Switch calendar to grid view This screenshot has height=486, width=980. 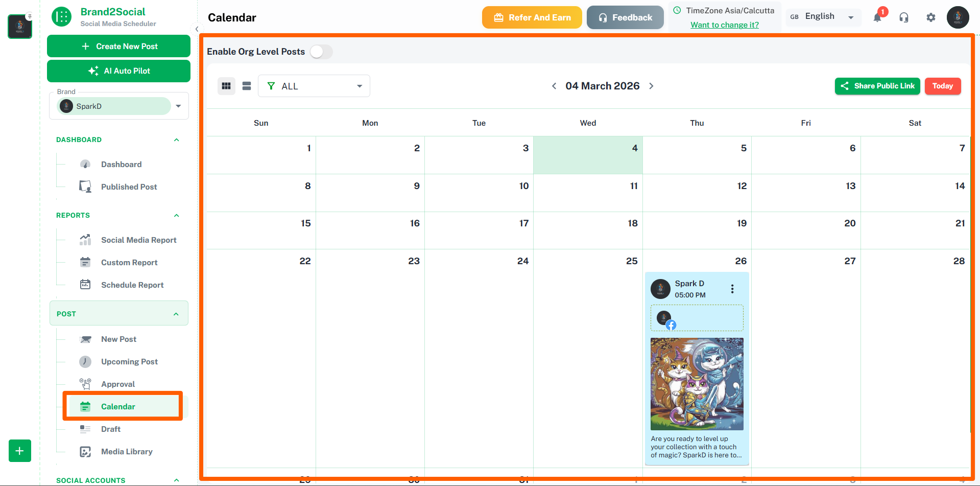click(226, 86)
